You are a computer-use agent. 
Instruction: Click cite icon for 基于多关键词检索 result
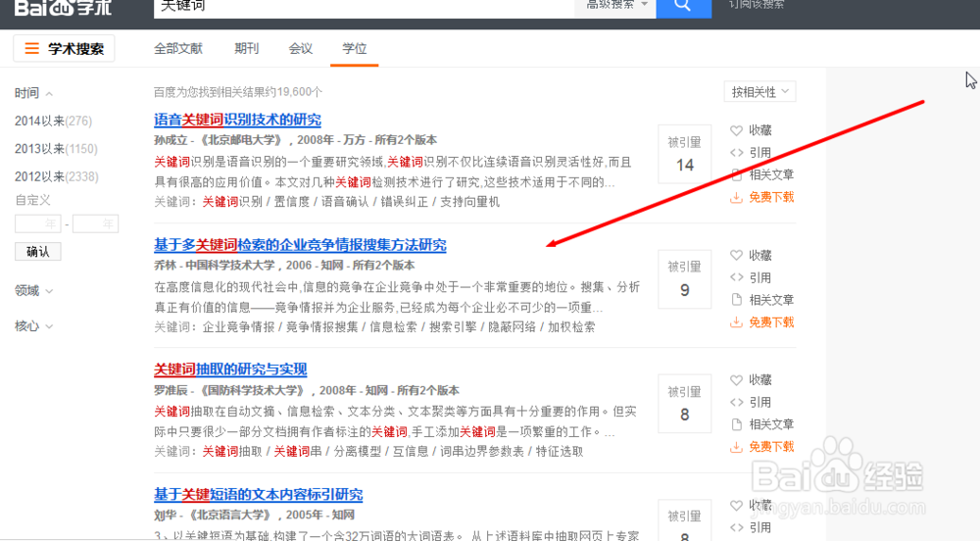click(x=736, y=277)
